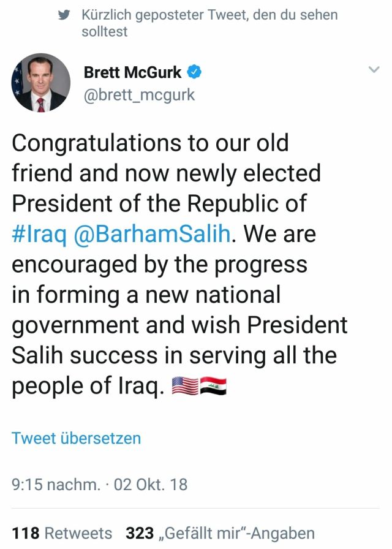Click the 02 Okt. 18 date

pos(151,485)
